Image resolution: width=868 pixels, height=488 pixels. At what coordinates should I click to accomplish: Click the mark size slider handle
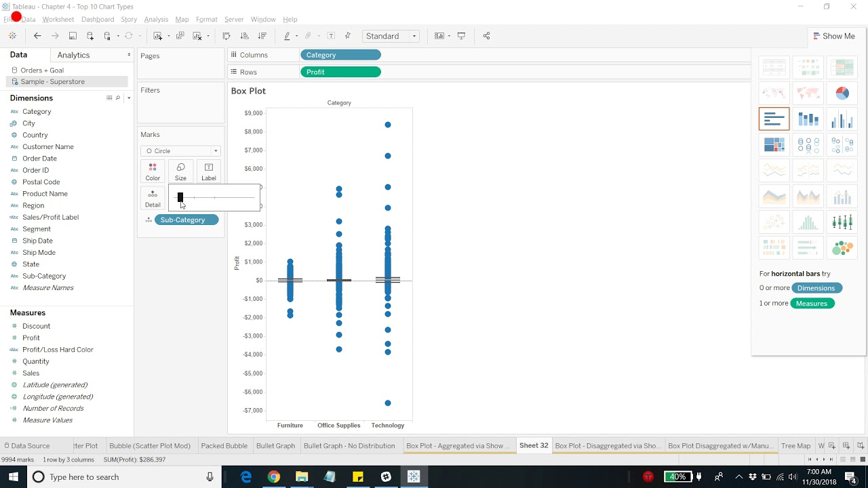[x=180, y=197]
